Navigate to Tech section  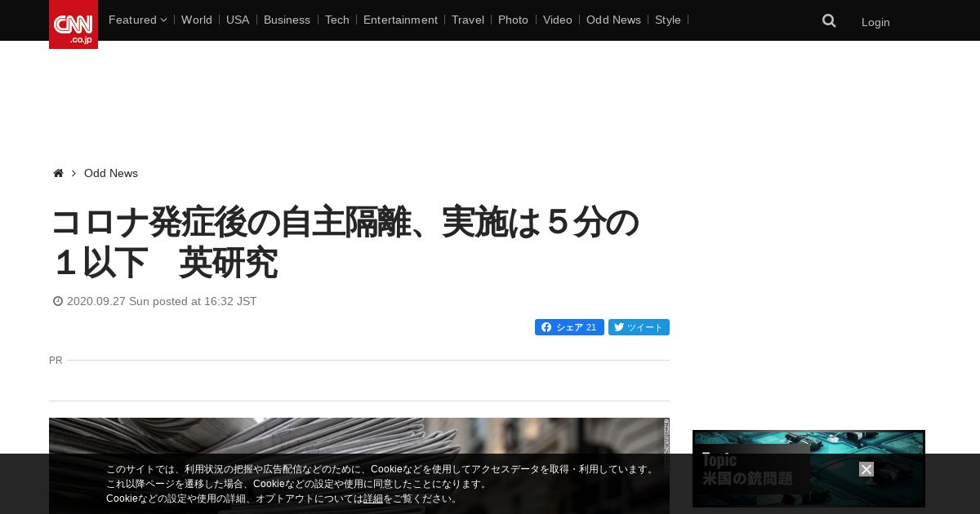point(337,20)
